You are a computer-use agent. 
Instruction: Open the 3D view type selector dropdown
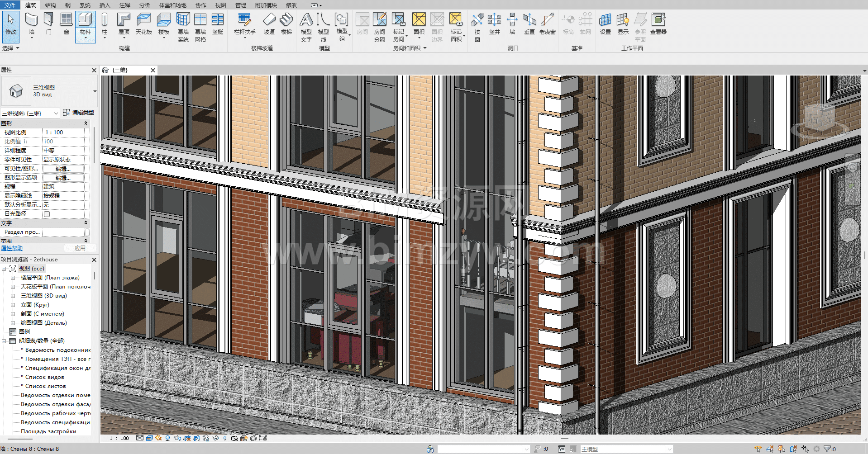point(95,91)
